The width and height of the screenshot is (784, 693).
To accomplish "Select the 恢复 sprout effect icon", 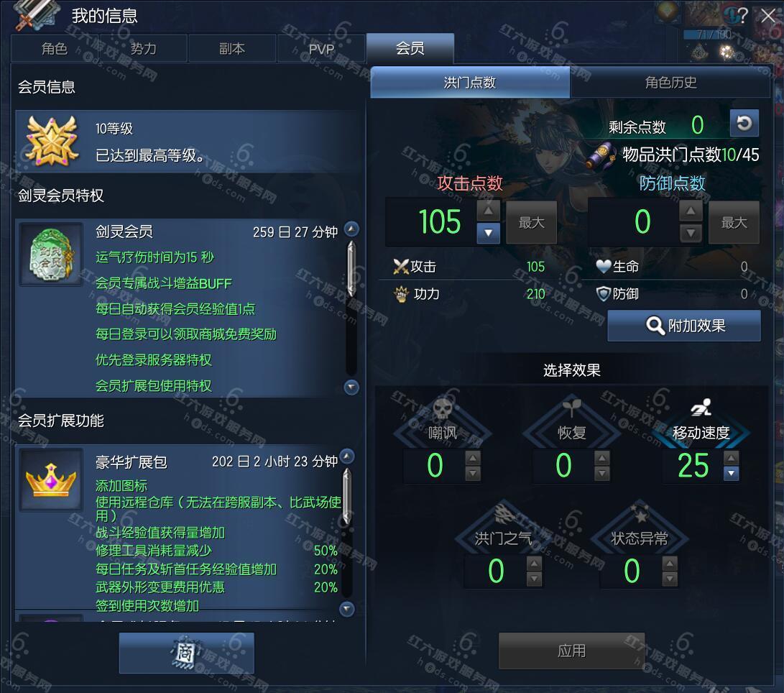I will pos(571,408).
